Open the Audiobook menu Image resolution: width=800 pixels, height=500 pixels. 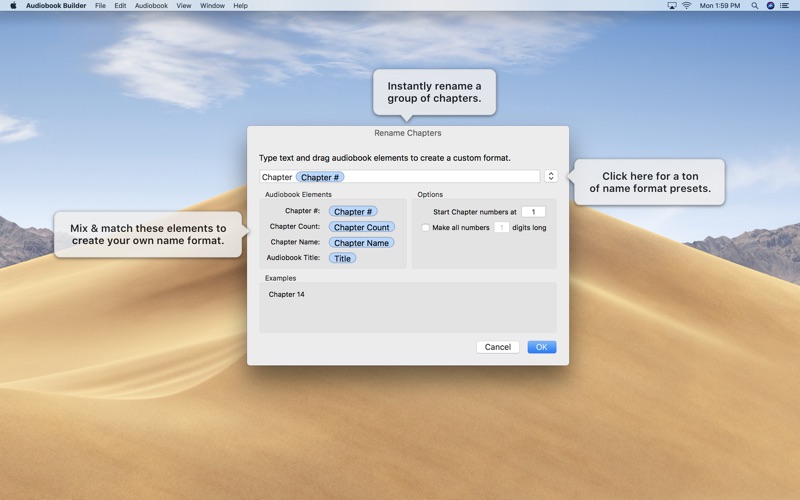click(151, 6)
